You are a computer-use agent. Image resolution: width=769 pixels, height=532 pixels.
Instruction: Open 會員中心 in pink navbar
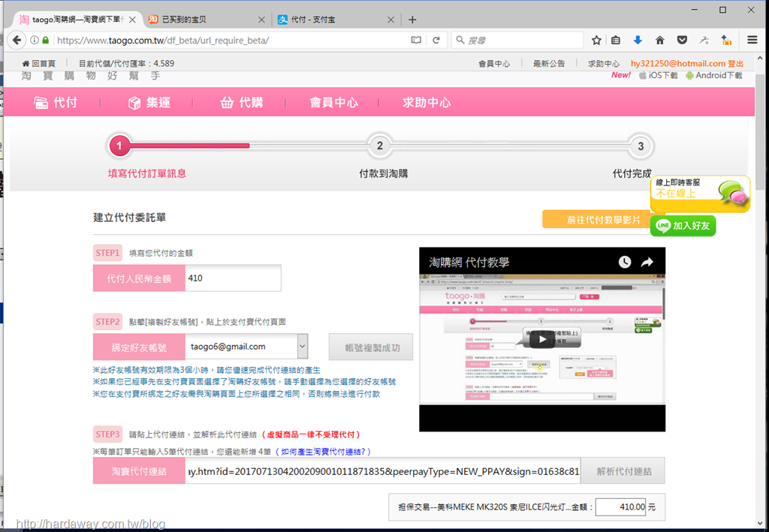[333, 102]
